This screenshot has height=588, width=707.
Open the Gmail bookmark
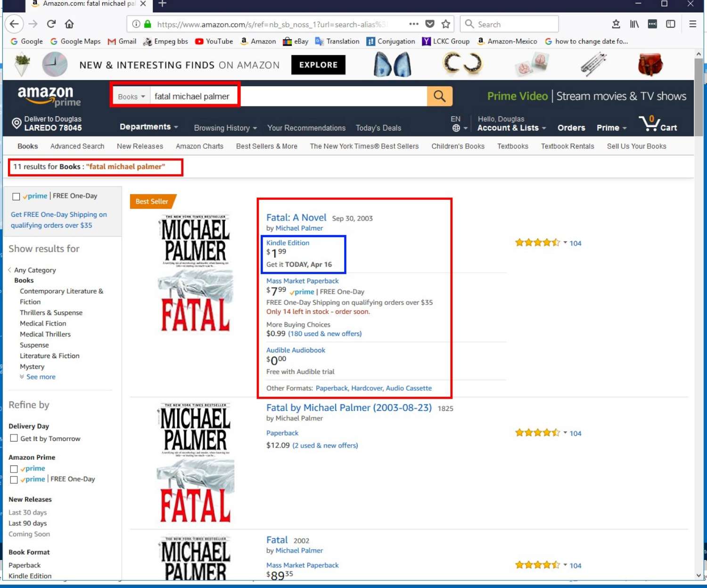click(x=122, y=41)
